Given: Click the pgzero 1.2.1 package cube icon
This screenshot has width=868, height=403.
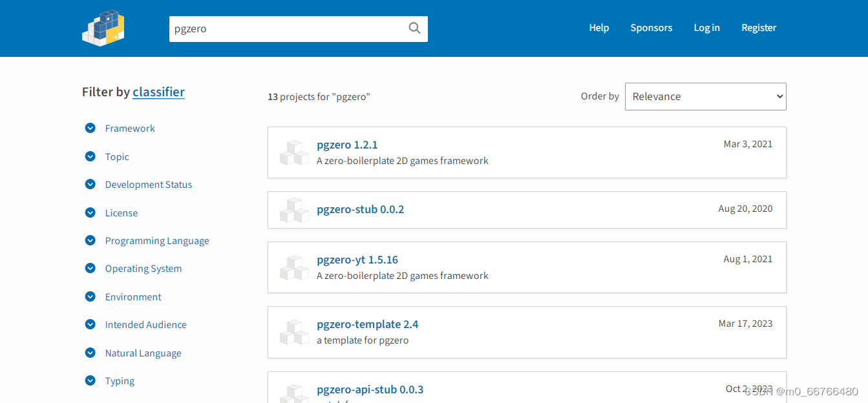Looking at the screenshot, I should click(x=294, y=152).
